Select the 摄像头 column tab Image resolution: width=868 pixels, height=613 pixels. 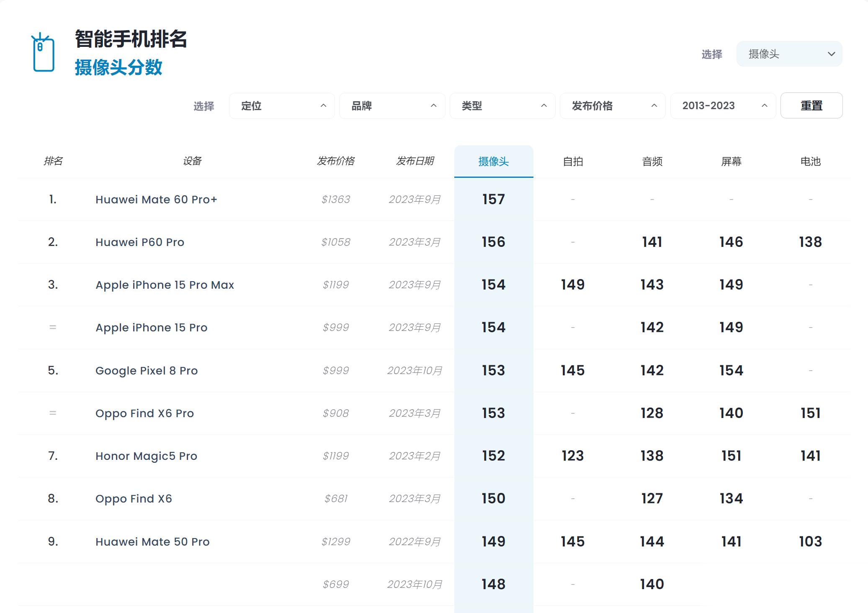[x=494, y=162]
